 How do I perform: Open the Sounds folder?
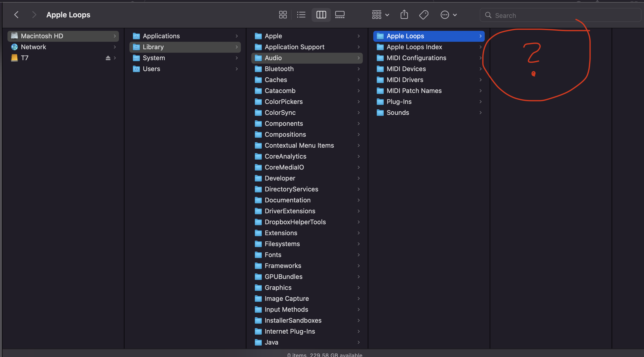[397, 113]
